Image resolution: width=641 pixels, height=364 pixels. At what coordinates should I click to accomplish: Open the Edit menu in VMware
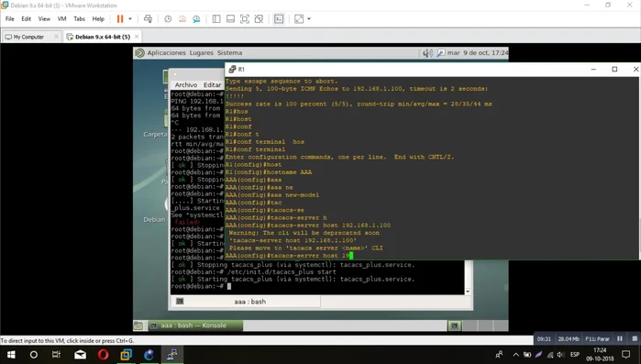coord(27,18)
